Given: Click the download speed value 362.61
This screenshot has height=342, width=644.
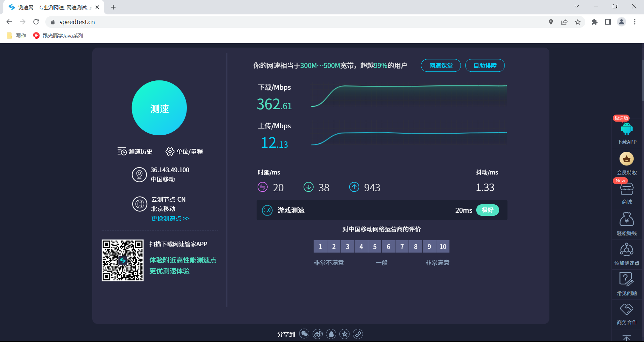Looking at the screenshot, I should (x=274, y=104).
